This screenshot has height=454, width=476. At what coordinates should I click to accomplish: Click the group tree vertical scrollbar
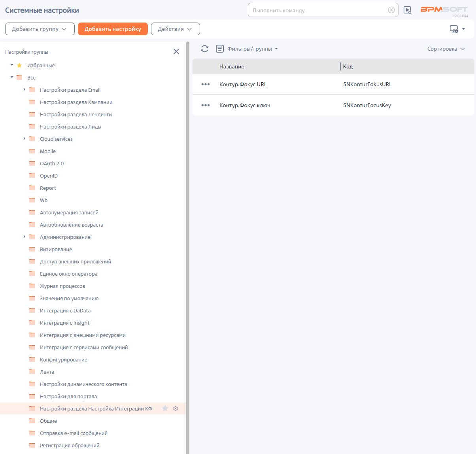[188, 248]
